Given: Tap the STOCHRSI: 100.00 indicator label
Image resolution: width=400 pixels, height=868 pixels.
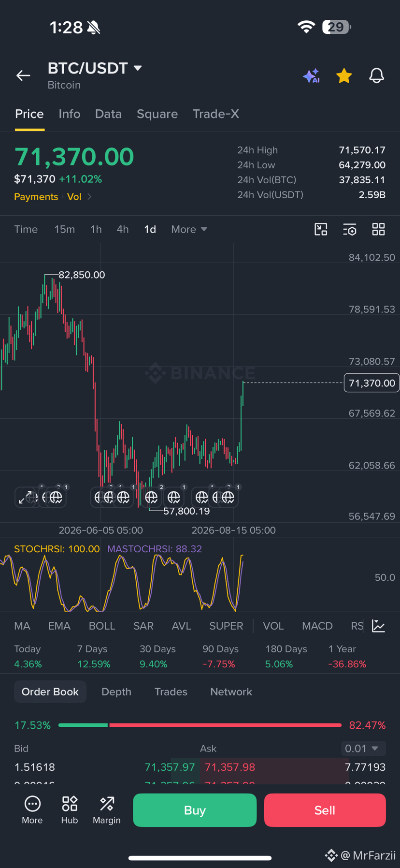Looking at the screenshot, I should pyautogui.click(x=57, y=549).
